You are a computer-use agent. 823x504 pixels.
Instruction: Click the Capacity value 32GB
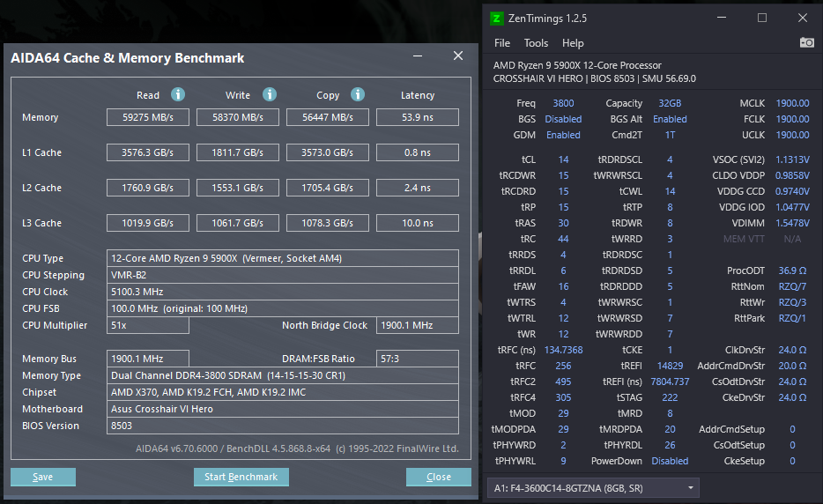[x=670, y=103]
